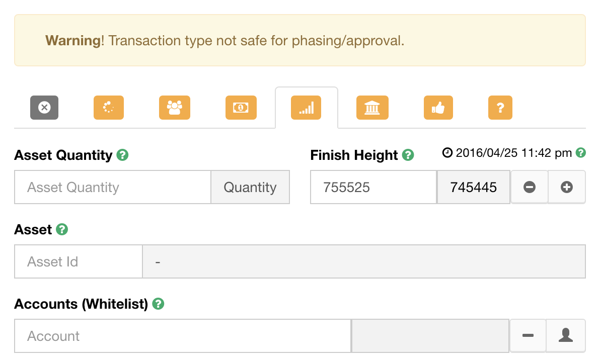Focus the Asset Quantity input field

click(113, 187)
